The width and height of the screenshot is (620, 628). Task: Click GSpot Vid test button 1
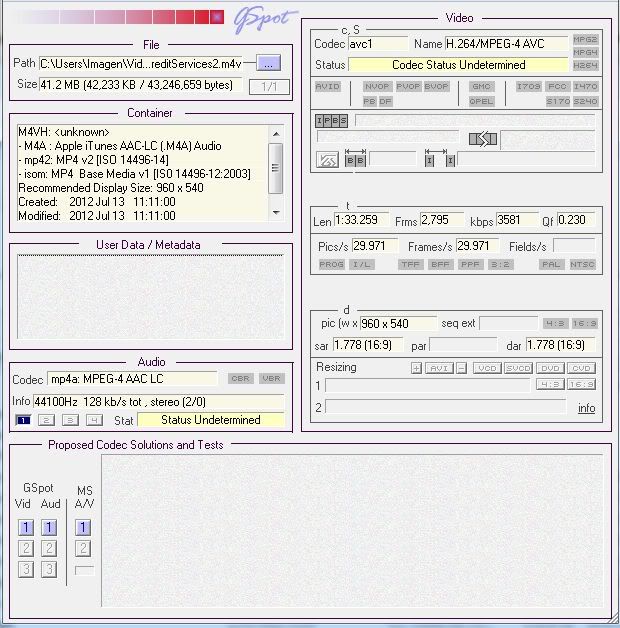click(26, 527)
